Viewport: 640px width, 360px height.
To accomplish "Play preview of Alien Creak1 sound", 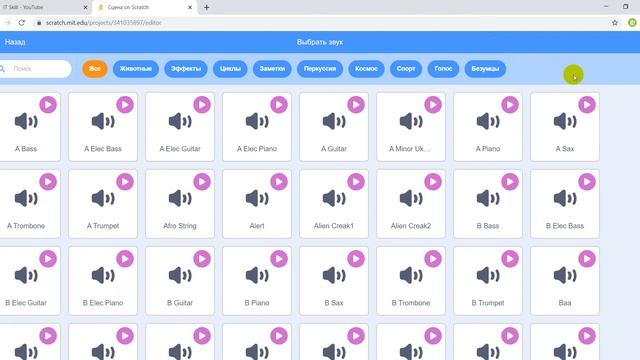I will coord(356,182).
